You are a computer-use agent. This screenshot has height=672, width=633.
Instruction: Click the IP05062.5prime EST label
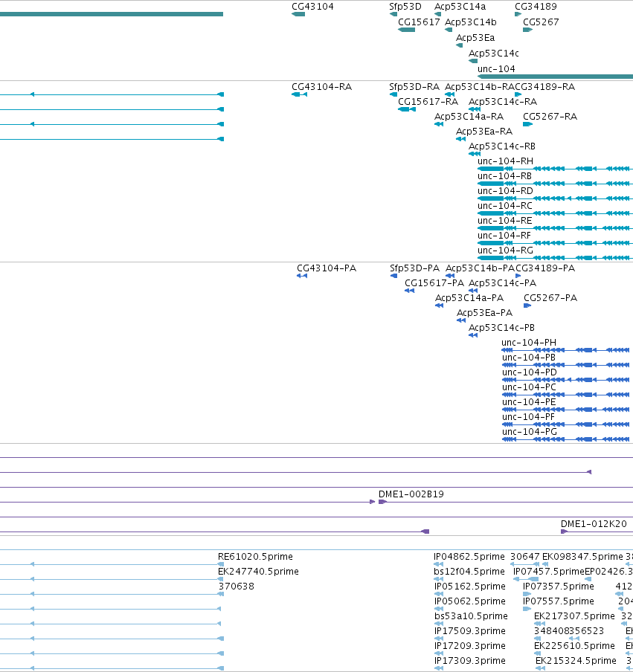click(469, 601)
